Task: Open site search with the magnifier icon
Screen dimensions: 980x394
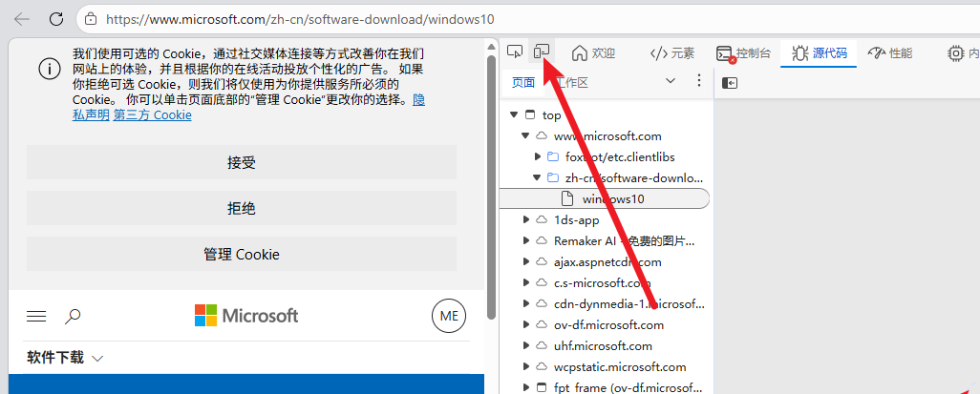Action: tap(73, 317)
